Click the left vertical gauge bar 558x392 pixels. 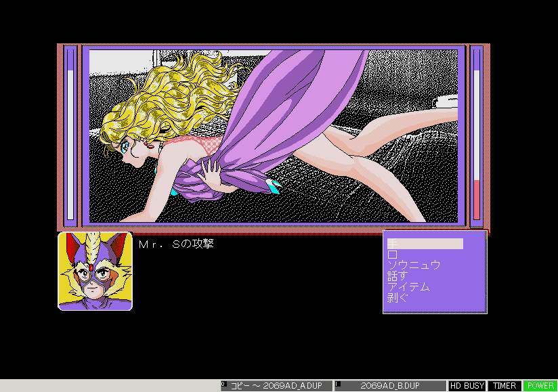point(70,135)
